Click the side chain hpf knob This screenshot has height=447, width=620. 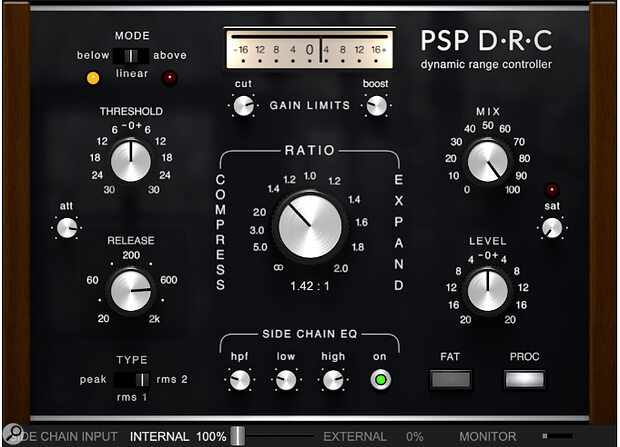click(239, 380)
